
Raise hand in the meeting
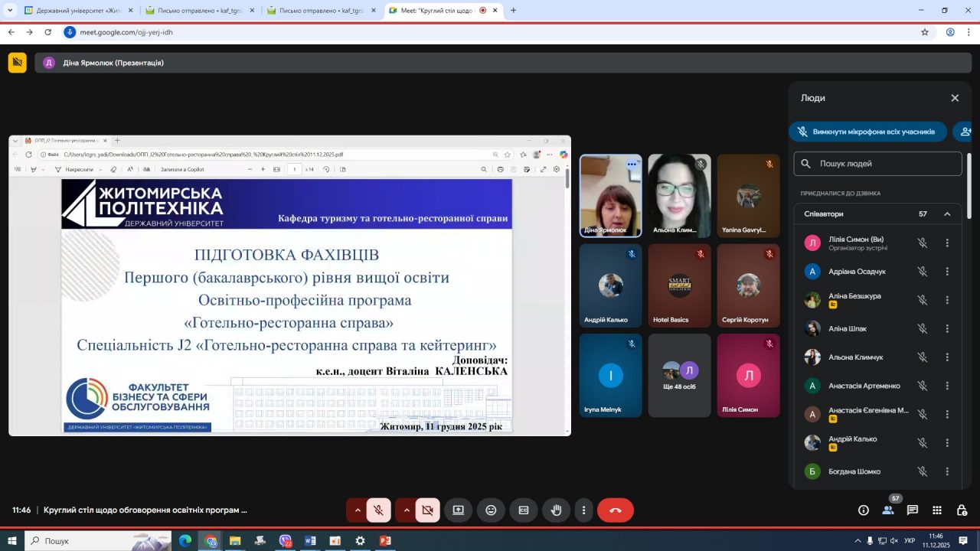point(557,510)
